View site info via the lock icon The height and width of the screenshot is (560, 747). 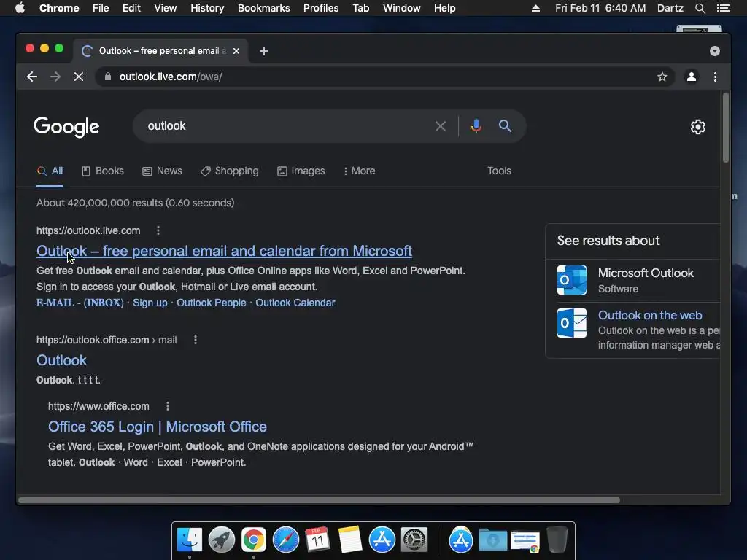[x=108, y=77]
